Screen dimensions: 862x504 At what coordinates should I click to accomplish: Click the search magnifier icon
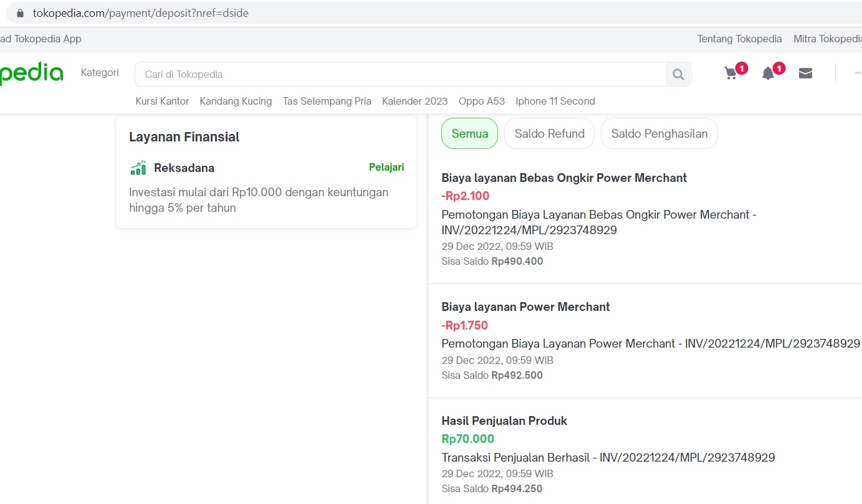[x=678, y=75]
